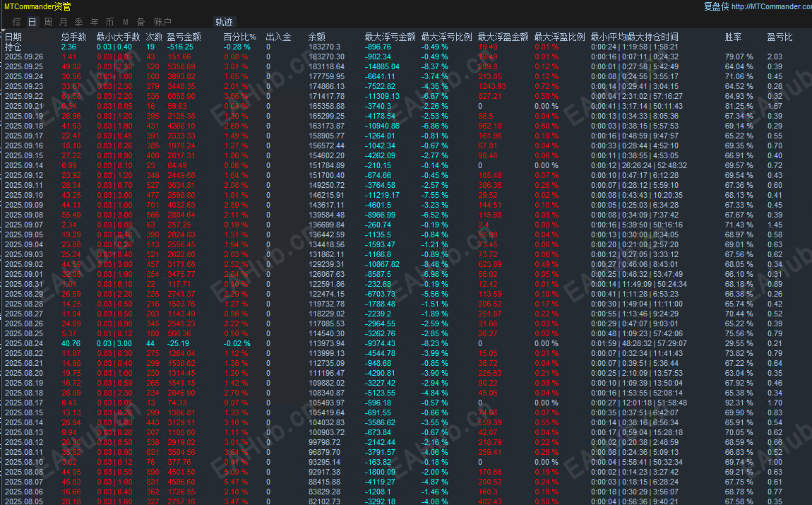Image resolution: width=812 pixels, height=505 pixels.
Task: Click the 盈亏金额 column header
Action: click(184, 37)
